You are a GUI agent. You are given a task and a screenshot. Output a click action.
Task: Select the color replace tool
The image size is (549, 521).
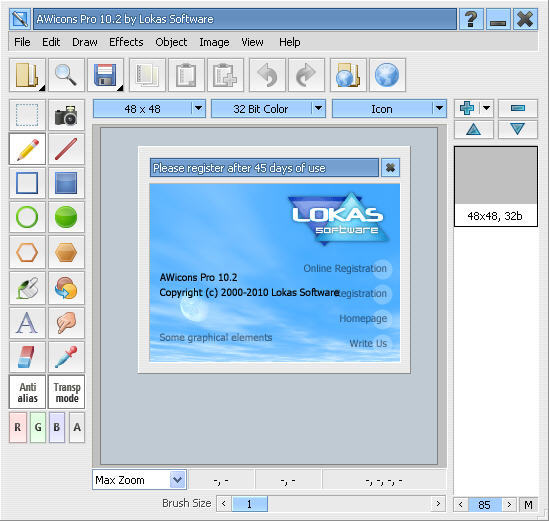point(66,288)
